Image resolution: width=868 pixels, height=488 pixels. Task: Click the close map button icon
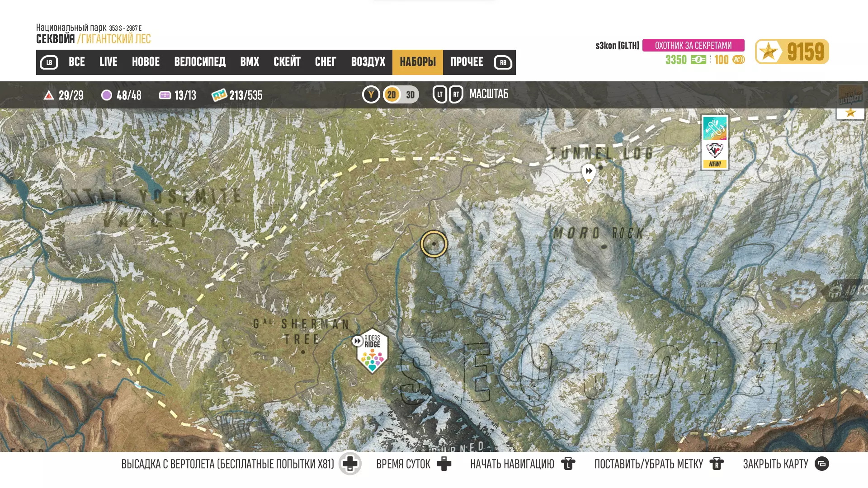pos(822,464)
